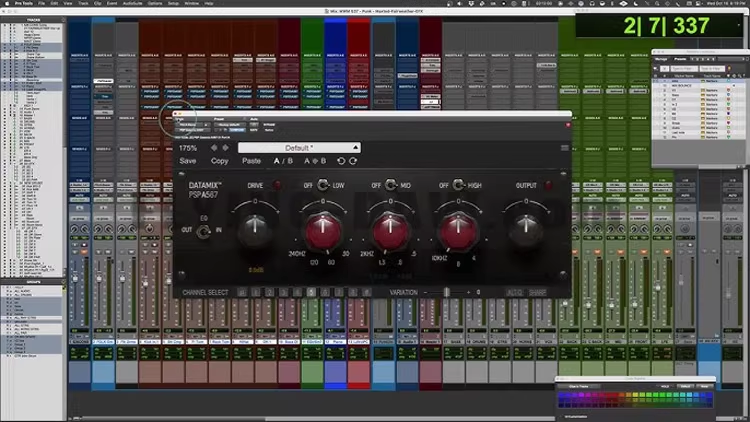Click the undo arrow in plugin toolbar

(x=341, y=161)
